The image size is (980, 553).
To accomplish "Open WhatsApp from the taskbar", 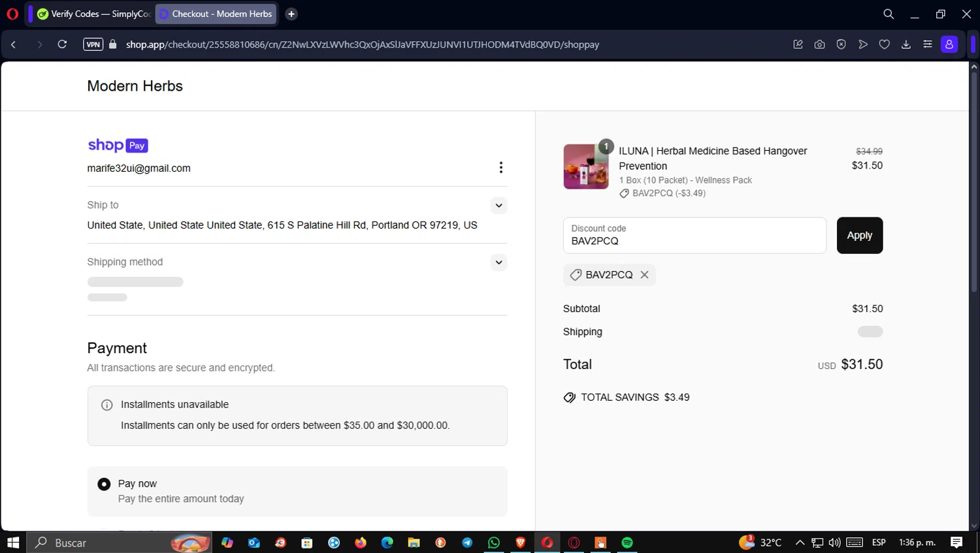I will click(x=494, y=543).
